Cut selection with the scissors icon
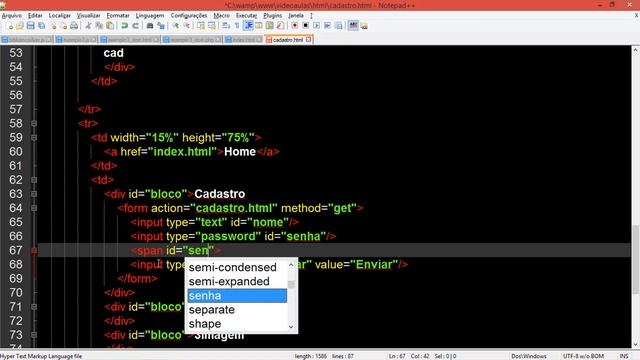The width and height of the screenshot is (640, 360). [88, 26]
